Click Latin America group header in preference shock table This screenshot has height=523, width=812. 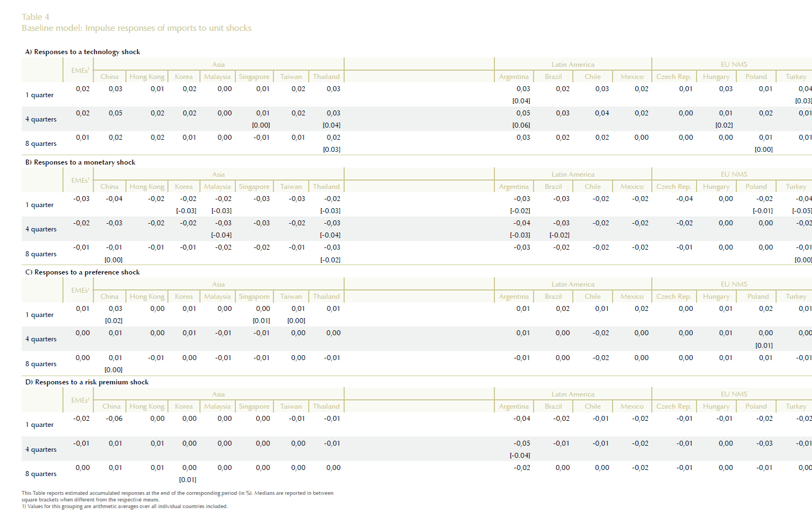click(573, 284)
